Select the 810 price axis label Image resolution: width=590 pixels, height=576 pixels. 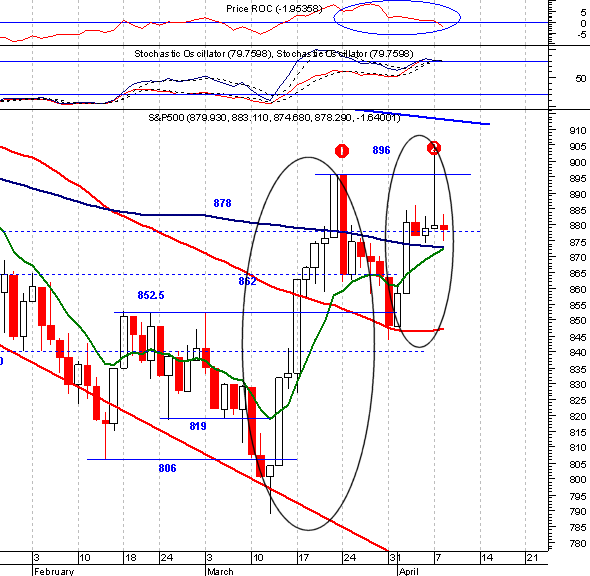click(578, 448)
